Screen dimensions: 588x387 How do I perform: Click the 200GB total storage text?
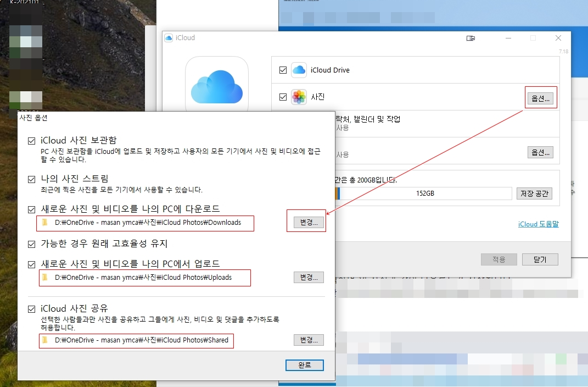366,180
